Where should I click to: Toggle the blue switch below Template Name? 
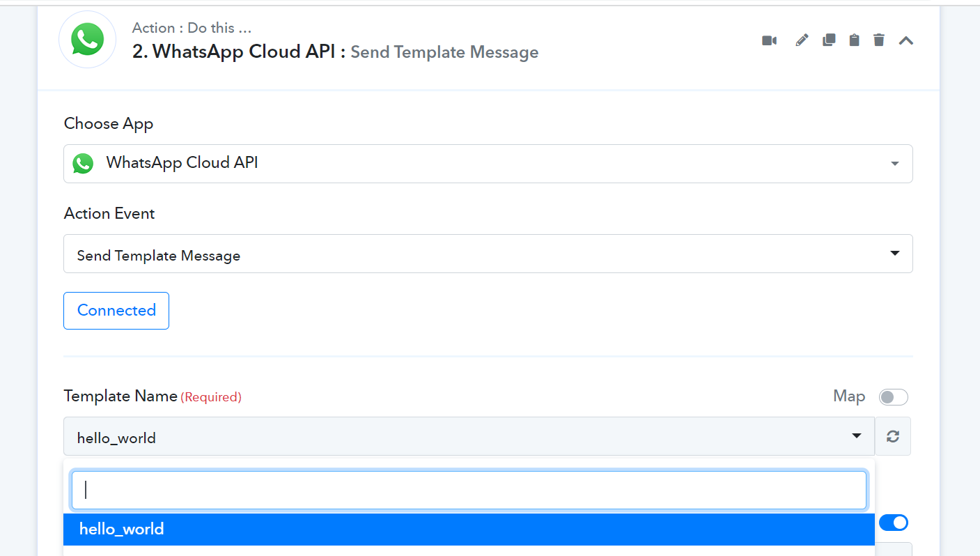(x=893, y=523)
